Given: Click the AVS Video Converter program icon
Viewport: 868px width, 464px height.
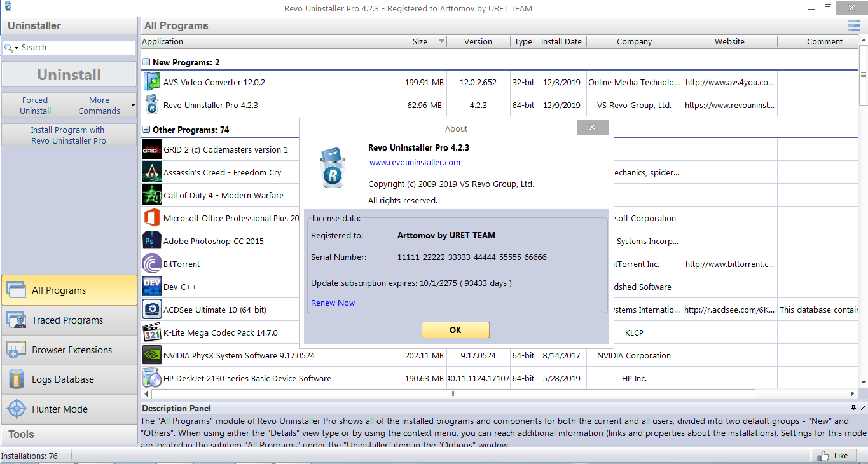Looking at the screenshot, I should coord(152,82).
